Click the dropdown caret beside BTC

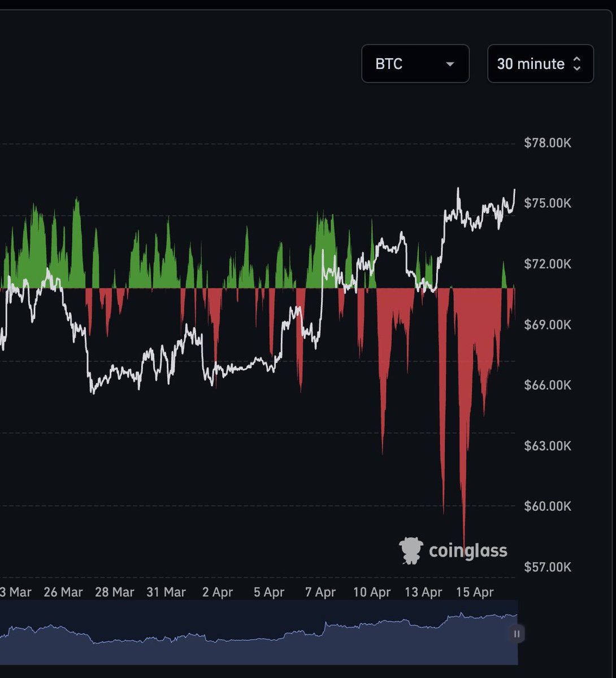tap(450, 64)
